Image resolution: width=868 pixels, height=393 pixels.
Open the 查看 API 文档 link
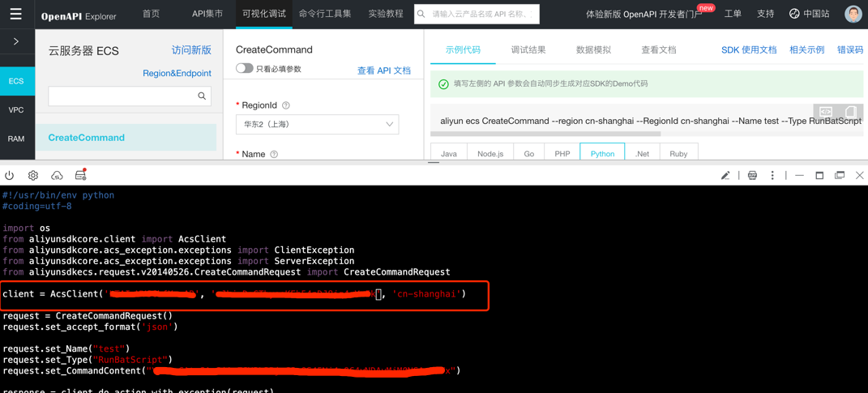click(x=383, y=70)
